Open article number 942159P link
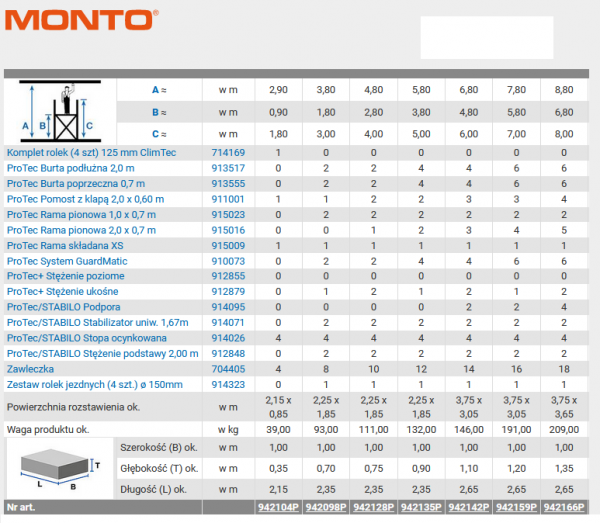 [516, 507]
